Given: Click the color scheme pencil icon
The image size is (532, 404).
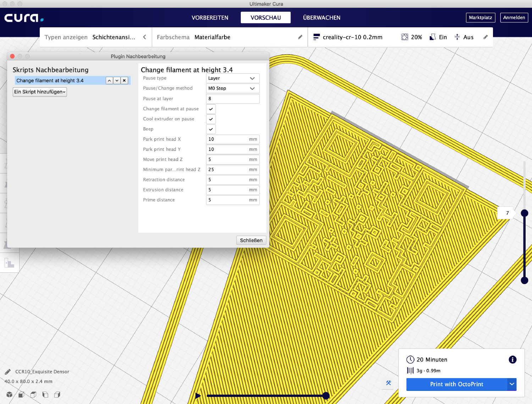Looking at the screenshot, I should [x=300, y=37].
